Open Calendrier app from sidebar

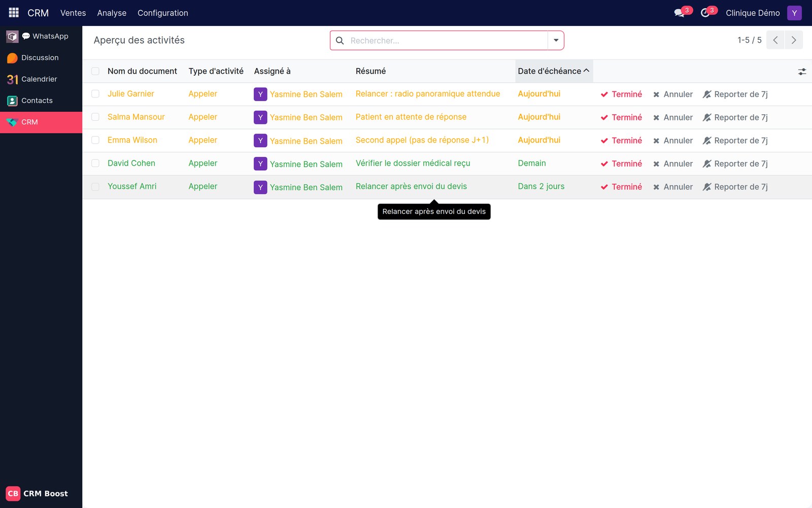tap(41, 79)
